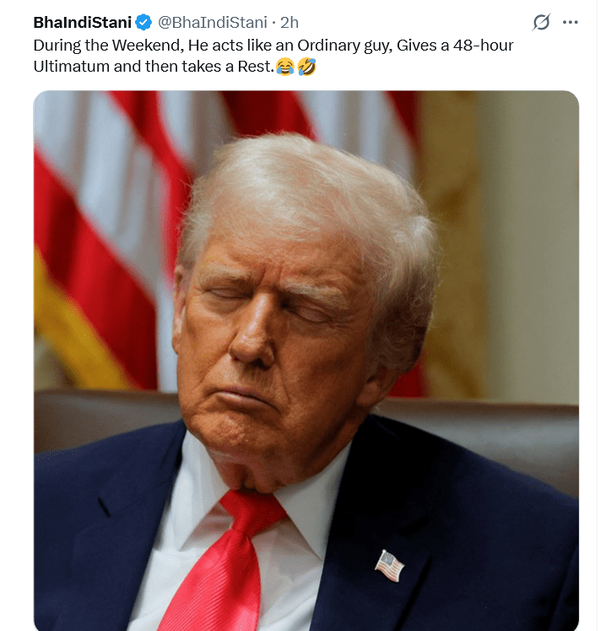Open the @BhaIndiStani handle link
Screen dimensions: 600x631
click(212, 23)
